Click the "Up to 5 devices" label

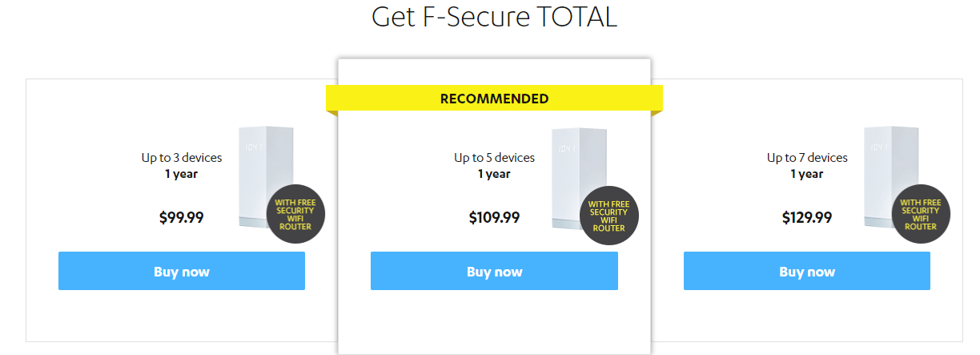coord(494,157)
